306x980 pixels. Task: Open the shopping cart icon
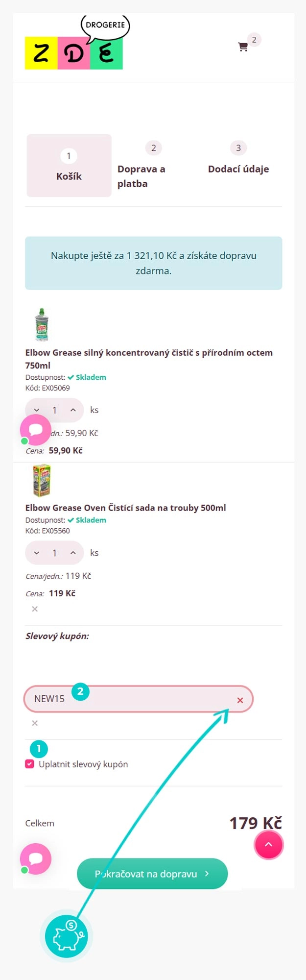pyautogui.click(x=243, y=47)
